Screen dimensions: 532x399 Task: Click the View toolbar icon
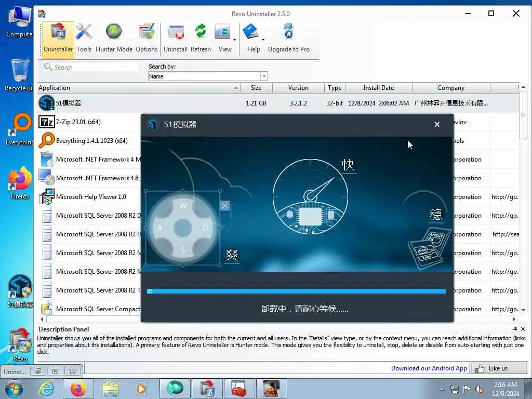click(x=223, y=38)
